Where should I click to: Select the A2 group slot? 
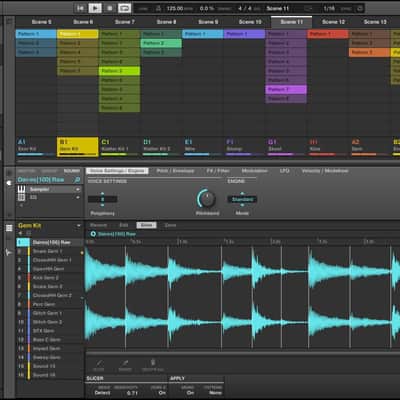tap(369, 146)
